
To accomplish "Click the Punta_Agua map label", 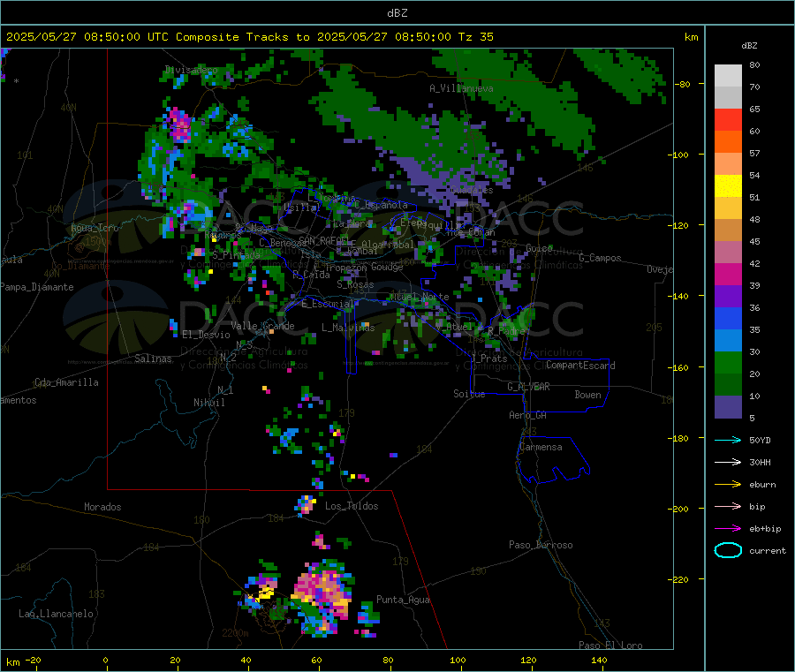I will point(403,600).
